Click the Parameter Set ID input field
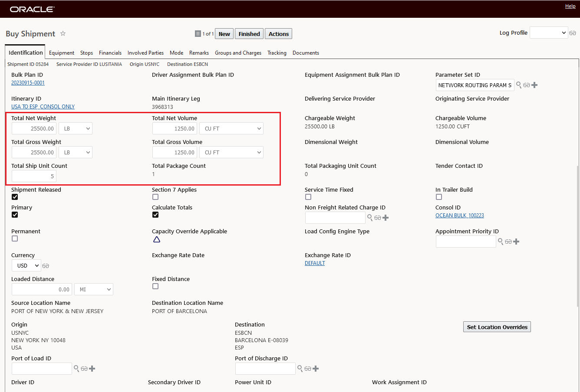 coord(475,85)
